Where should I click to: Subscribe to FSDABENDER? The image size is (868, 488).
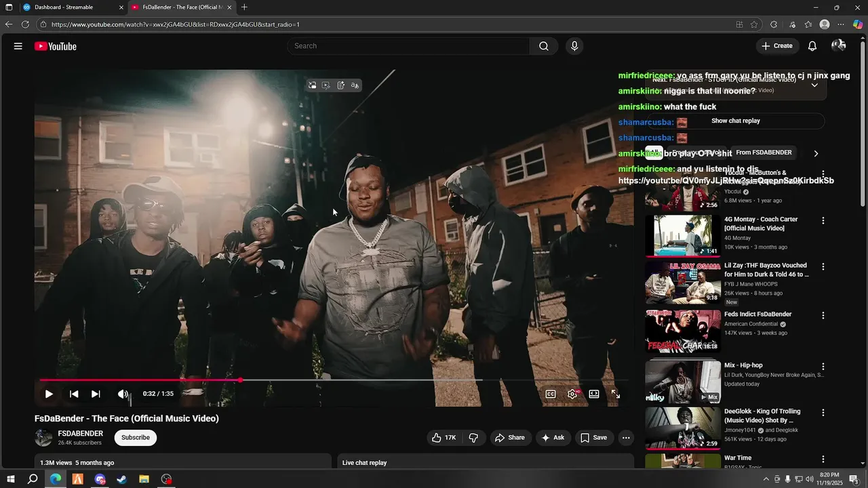(x=136, y=437)
